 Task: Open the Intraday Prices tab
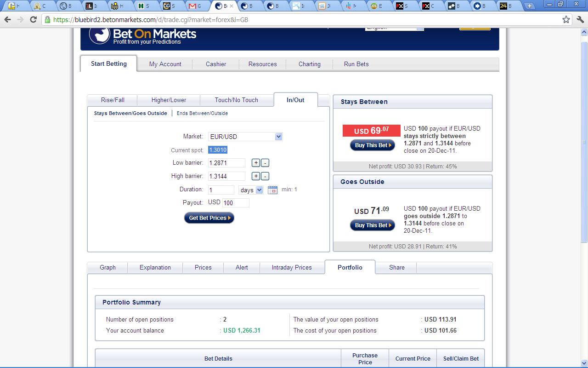tap(292, 267)
